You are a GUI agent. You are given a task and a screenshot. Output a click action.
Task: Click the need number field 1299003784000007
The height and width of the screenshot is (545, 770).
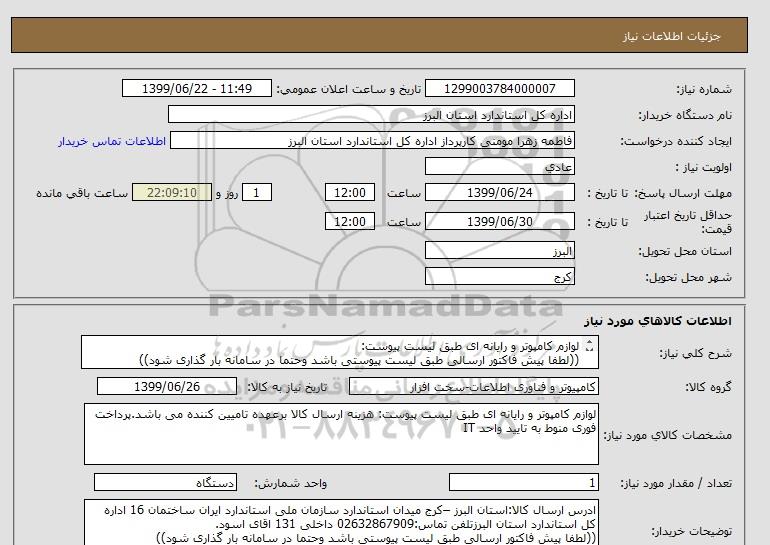tap(499, 88)
